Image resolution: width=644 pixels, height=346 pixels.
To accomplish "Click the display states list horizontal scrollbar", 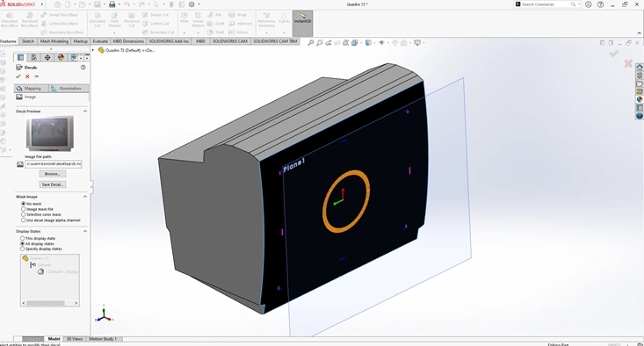I will click(50, 303).
